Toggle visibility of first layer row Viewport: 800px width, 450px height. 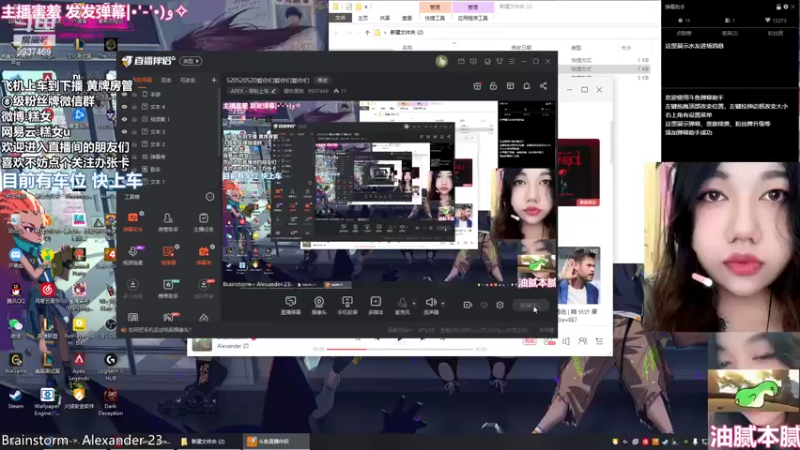(x=124, y=94)
